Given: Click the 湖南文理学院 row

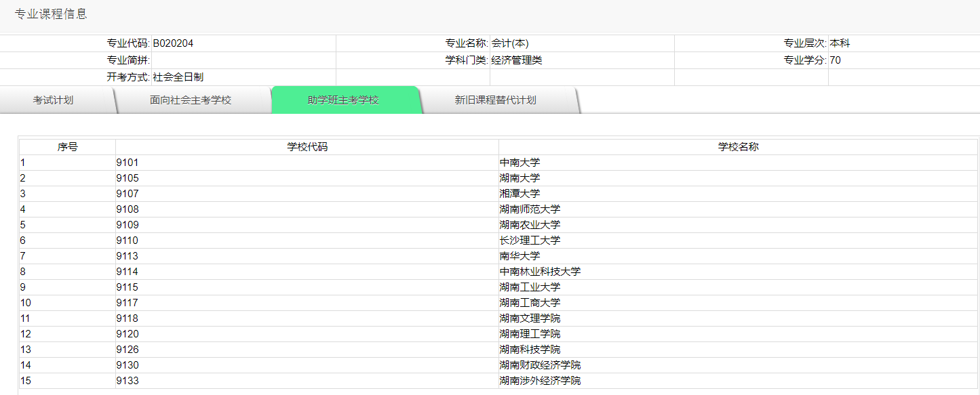Looking at the screenshot, I should [527, 318].
